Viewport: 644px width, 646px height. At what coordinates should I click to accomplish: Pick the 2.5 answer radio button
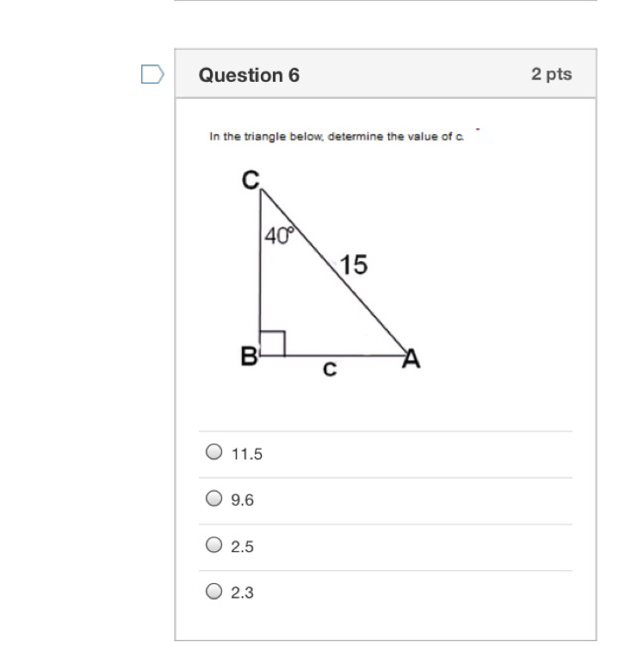214,545
